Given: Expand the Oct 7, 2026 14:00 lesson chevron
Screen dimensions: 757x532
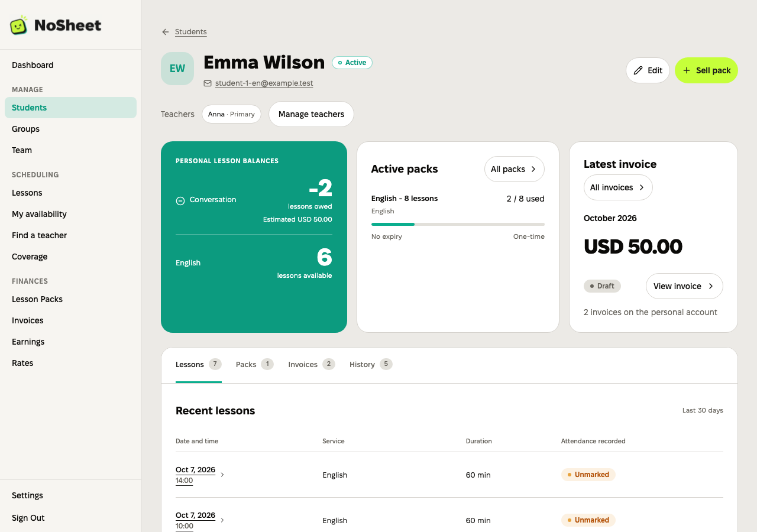Looking at the screenshot, I should point(222,475).
